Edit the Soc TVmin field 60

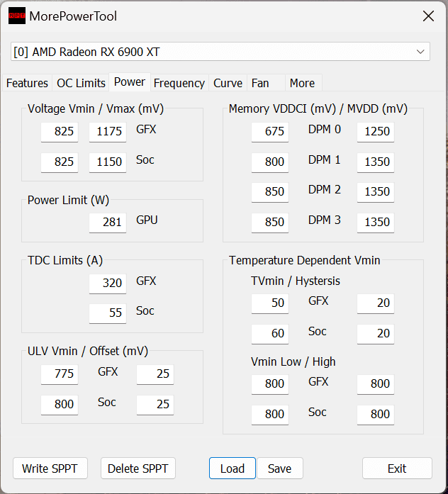pos(270,334)
